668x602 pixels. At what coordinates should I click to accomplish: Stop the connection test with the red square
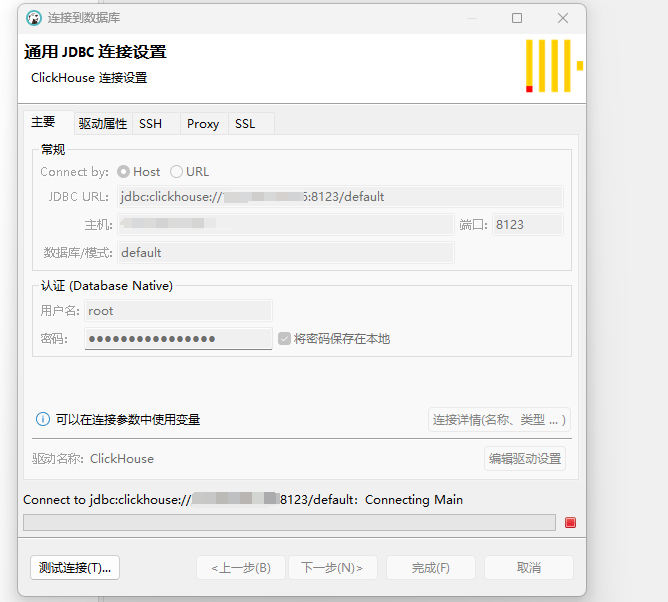(x=570, y=522)
